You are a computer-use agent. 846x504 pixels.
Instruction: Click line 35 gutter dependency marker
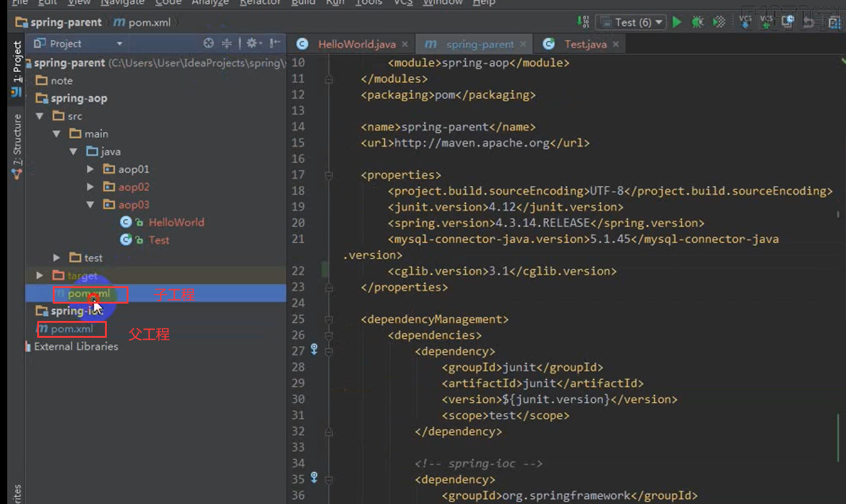313,478
